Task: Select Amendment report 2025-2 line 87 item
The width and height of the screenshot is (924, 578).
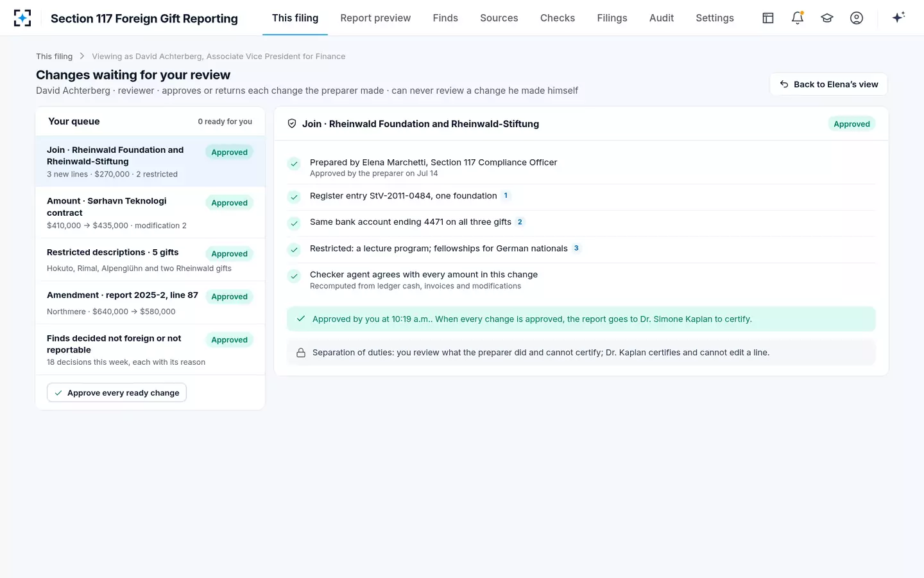Action: tap(150, 302)
